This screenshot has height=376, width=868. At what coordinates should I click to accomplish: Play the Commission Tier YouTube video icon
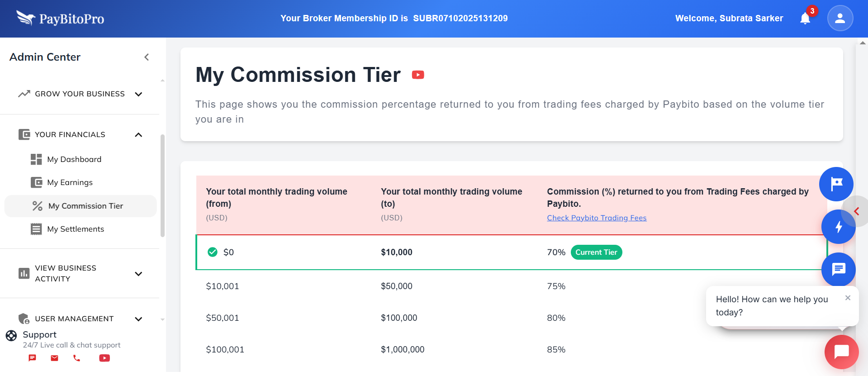click(418, 75)
